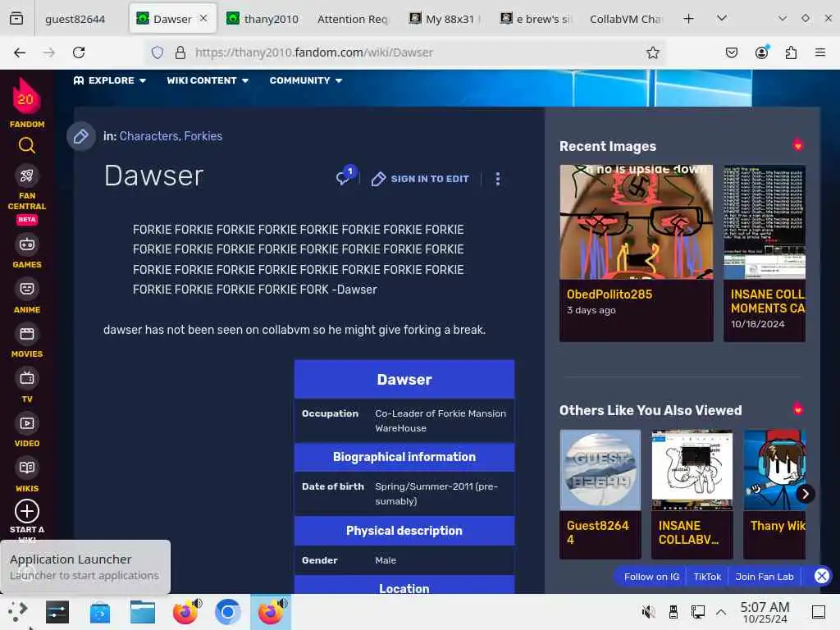Image resolution: width=840 pixels, height=630 pixels.
Task: Click the network tray icon
Action: click(697, 612)
